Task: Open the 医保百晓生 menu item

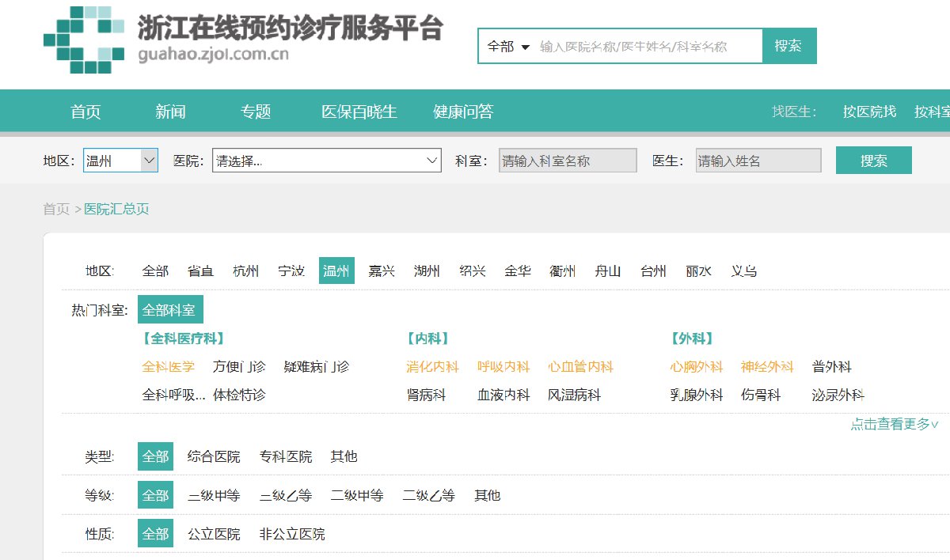Action: click(359, 112)
